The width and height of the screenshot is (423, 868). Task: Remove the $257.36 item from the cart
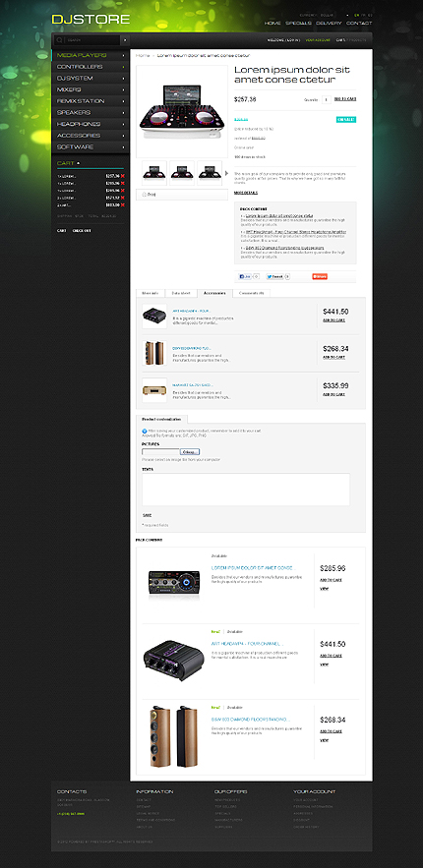(123, 176)
